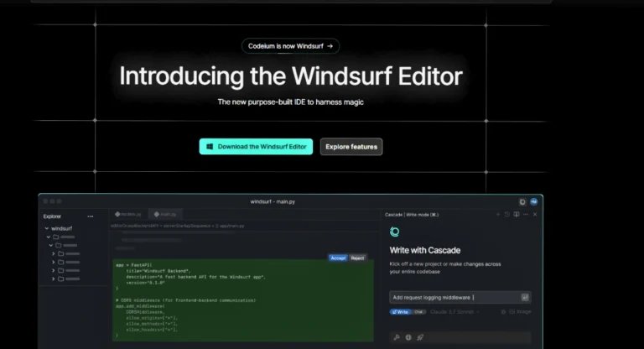644x349 pixels.
Task: Collapse the windsurf root folder
Action: tap(47, 228)
